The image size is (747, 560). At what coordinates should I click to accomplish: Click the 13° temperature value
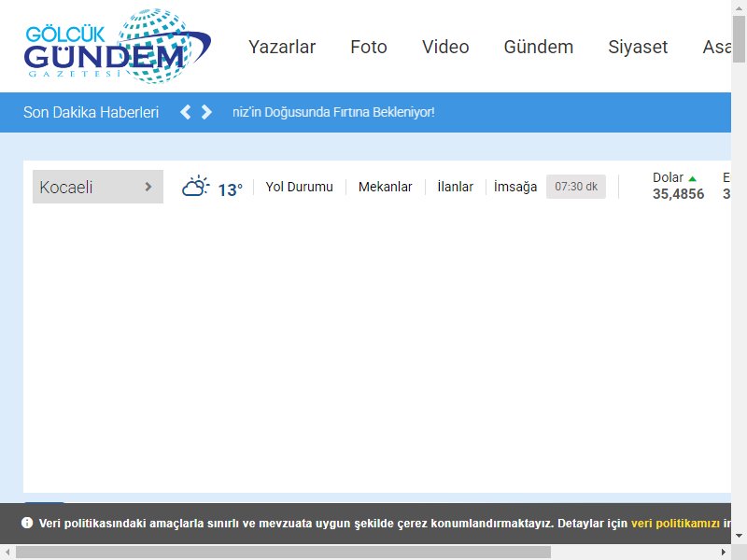click(x=230, y=190)
